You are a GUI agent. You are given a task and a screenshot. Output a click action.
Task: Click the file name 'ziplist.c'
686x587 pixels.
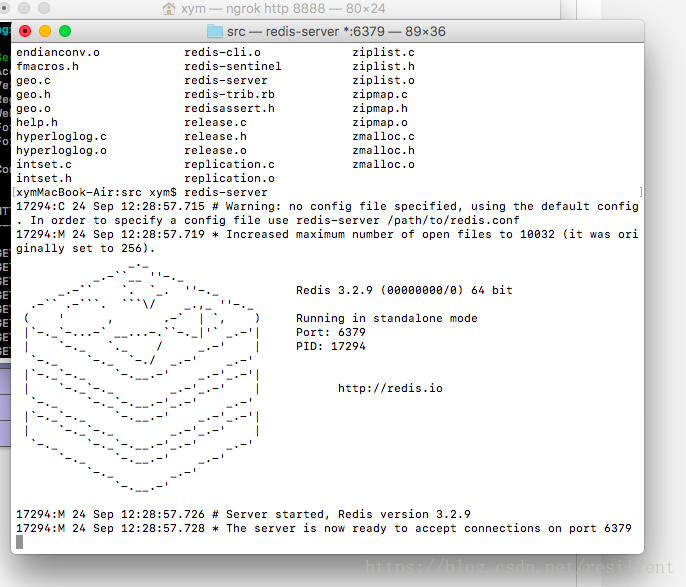pos(384,52)
